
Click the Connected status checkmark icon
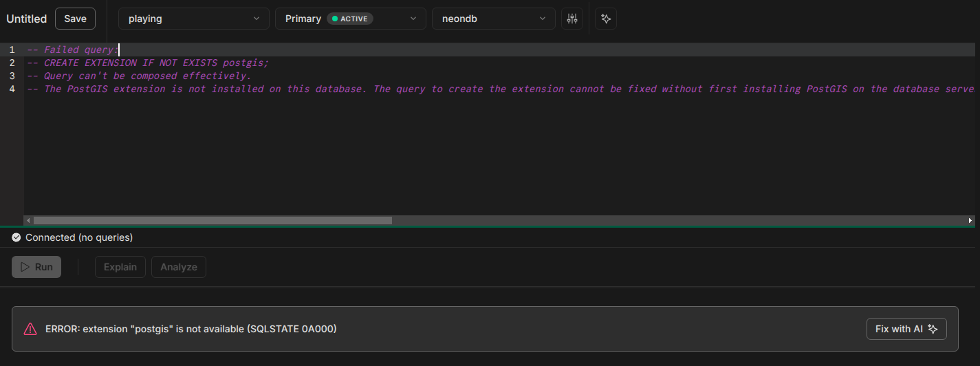click(17, 237)
